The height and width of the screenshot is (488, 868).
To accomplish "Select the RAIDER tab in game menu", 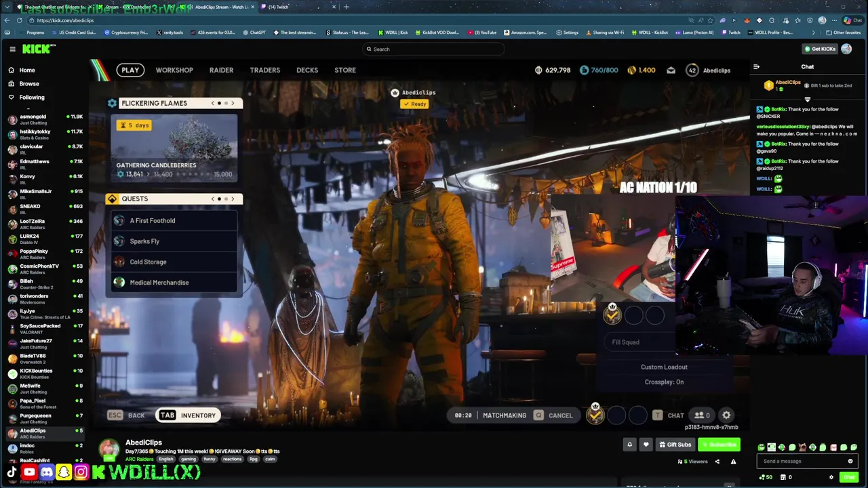I will point(221,70).
